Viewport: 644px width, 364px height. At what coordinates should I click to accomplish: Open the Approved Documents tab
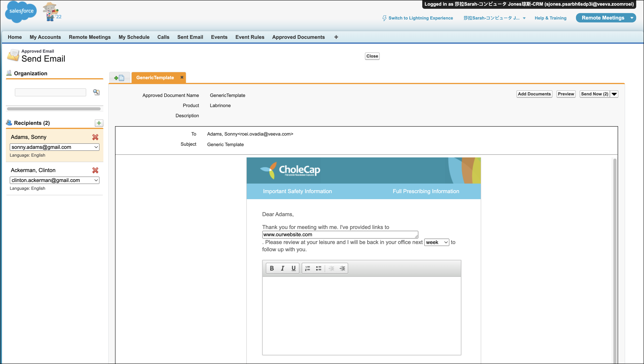point(298,37)
